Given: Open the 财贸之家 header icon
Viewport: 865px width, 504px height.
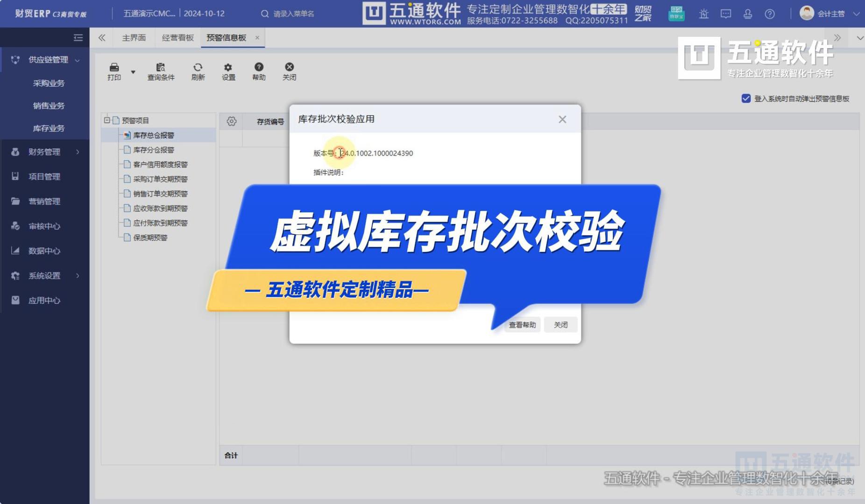Looking at the screenshot, I should (643, 14).
